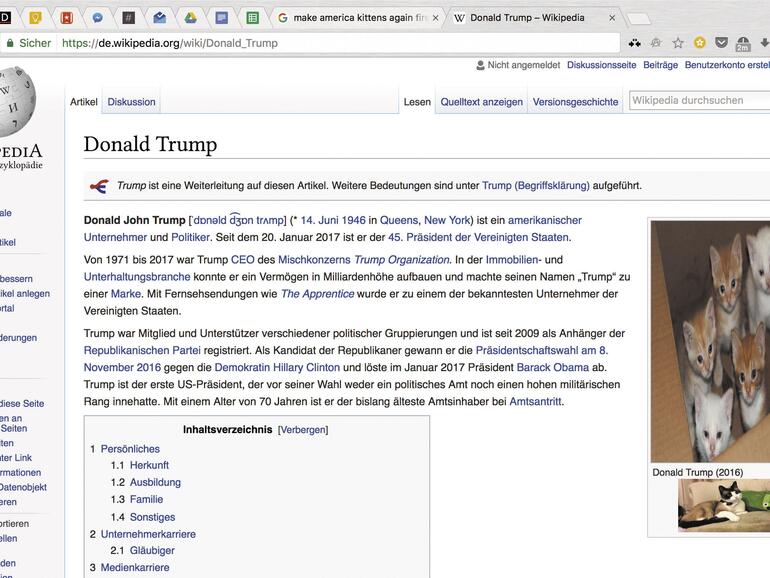Open the Trump Organization link
The image size is (770, 578).
402,260
